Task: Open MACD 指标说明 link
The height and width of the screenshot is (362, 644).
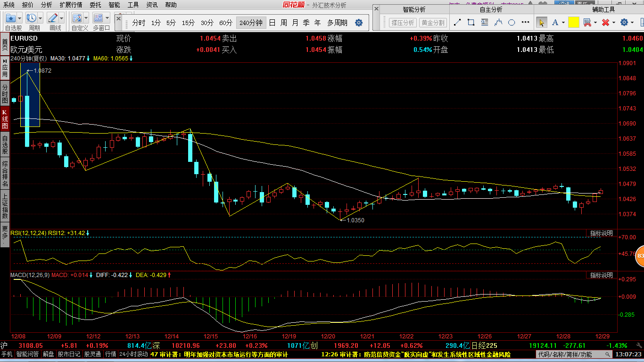Action: click(x=601, y=275)
